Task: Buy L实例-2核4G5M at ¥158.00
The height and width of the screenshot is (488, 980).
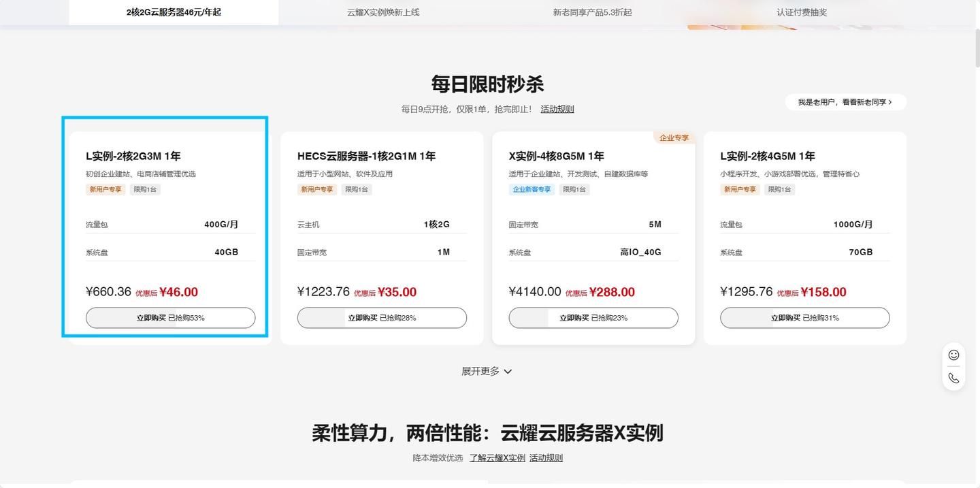Action: (805, 318)
